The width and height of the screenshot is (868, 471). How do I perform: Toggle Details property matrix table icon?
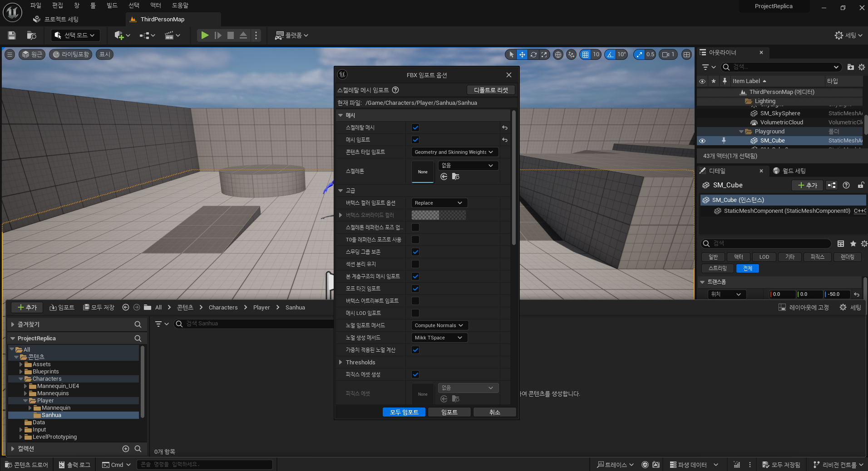click(x=841, y=244)
